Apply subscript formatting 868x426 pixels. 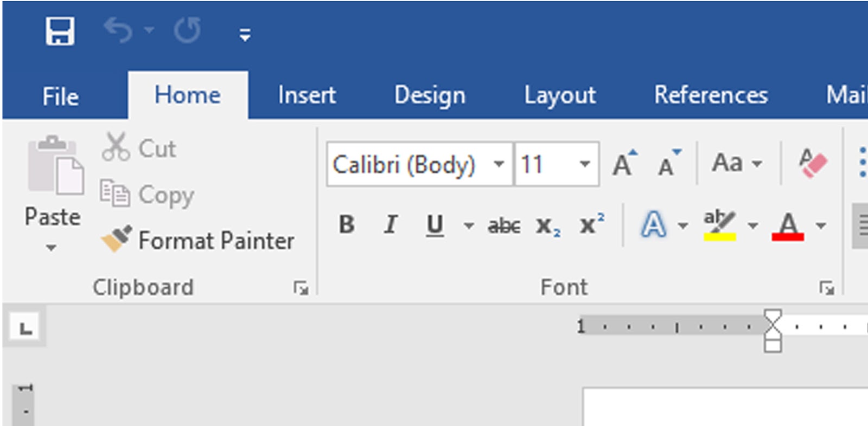[548, 225]
